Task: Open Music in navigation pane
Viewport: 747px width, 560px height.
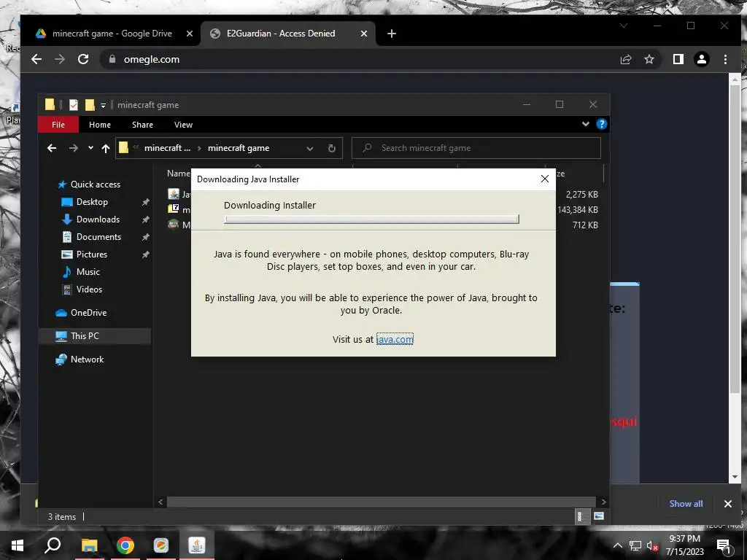Action: pos(88,272)
